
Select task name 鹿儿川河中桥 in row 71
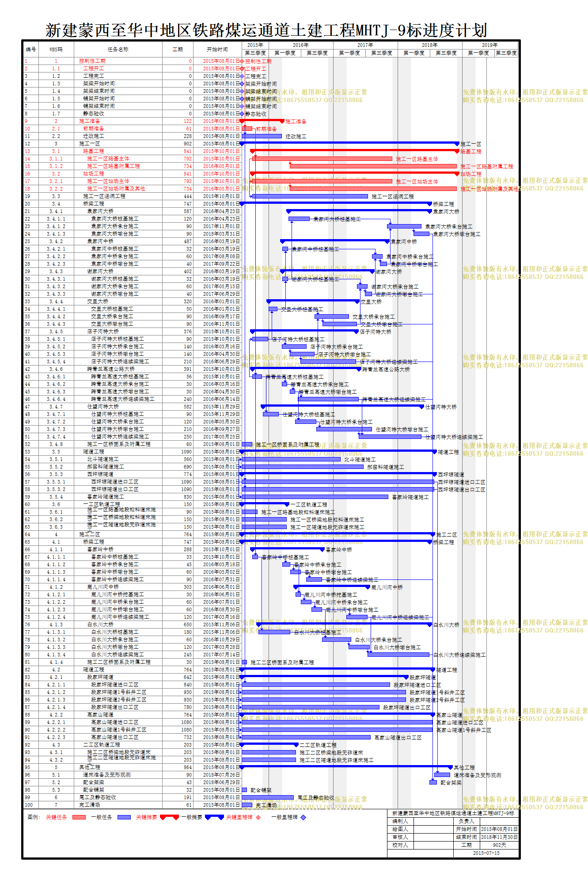pyautogui.click(x=103, y=587)
